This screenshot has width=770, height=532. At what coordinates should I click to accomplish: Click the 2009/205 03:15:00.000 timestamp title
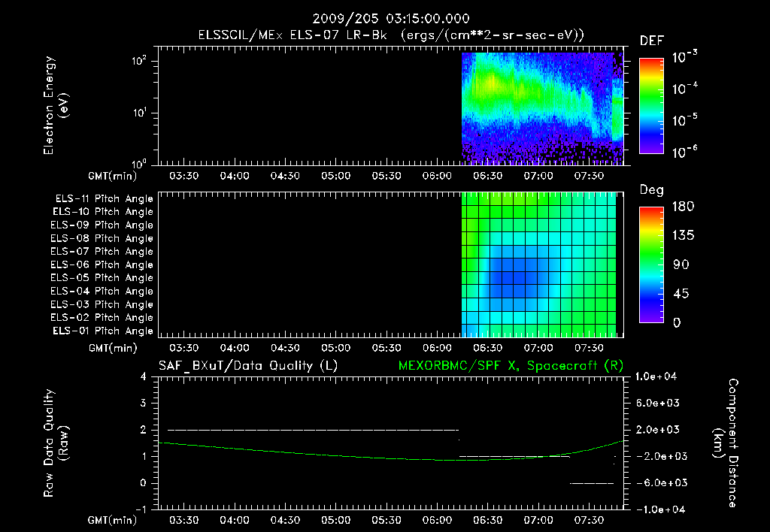coord(391,19)
